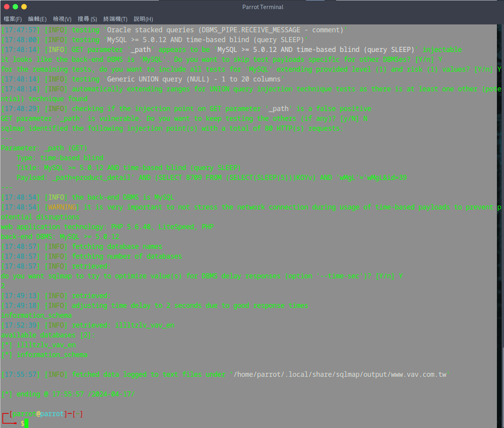Click the '[*] information_schema' database entry
The width and height of the screenshot is (504, 428).
pos(44,355)
